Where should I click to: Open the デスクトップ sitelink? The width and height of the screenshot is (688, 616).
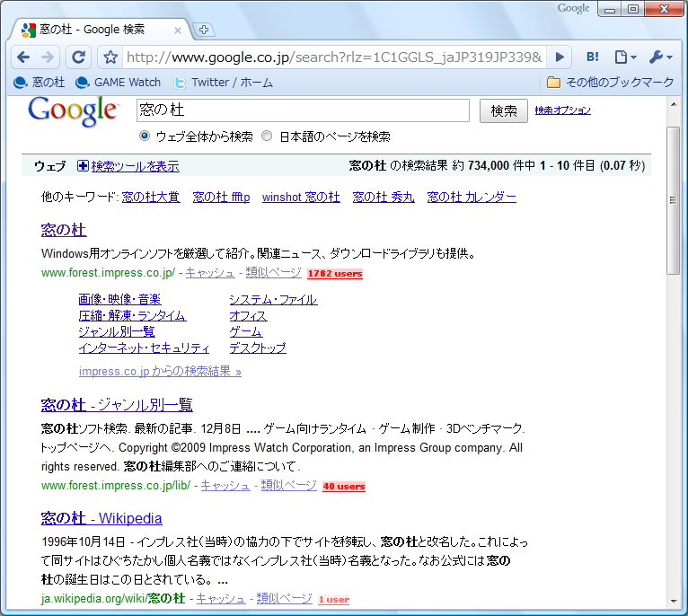258,348
